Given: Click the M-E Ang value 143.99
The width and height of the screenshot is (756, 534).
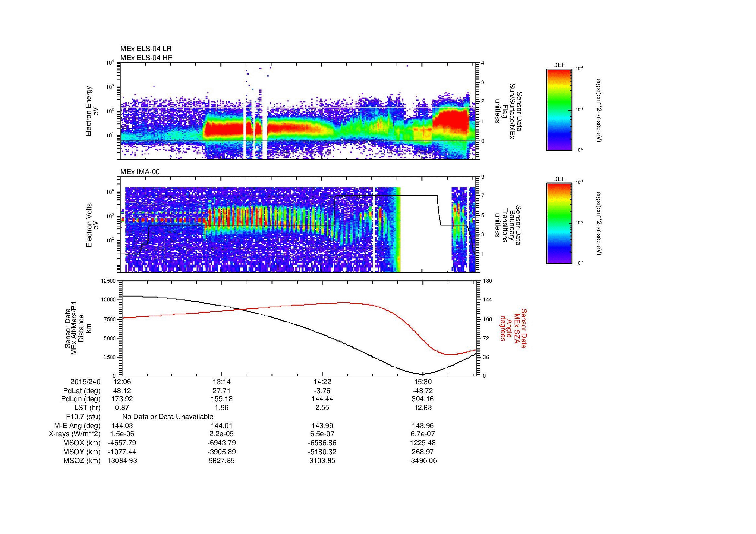Looking at the screenshot, I should pos(322,426).
